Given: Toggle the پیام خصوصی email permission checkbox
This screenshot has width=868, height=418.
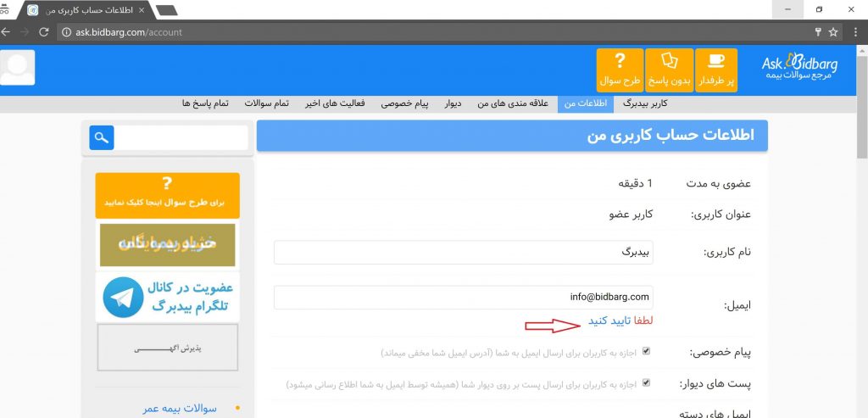Looking at the screenshot, I should click(x=646, y=351).
